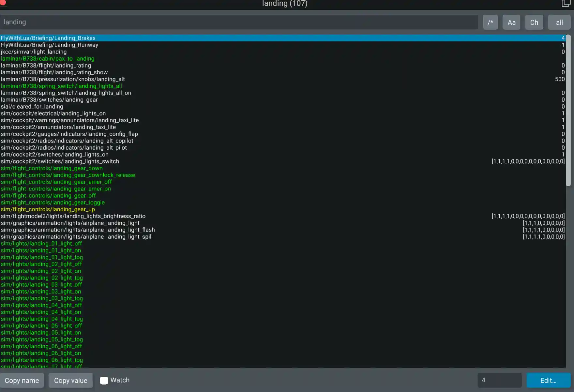Select sim/lights/landing_06_light_tog command
The image size is (574, 392).
pyautogui.click(x=283, y=360)
